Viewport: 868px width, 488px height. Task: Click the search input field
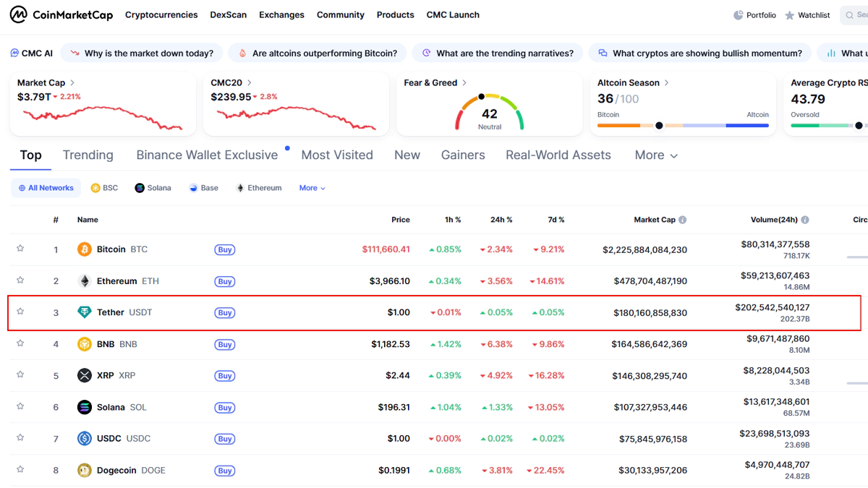[857, 15]
